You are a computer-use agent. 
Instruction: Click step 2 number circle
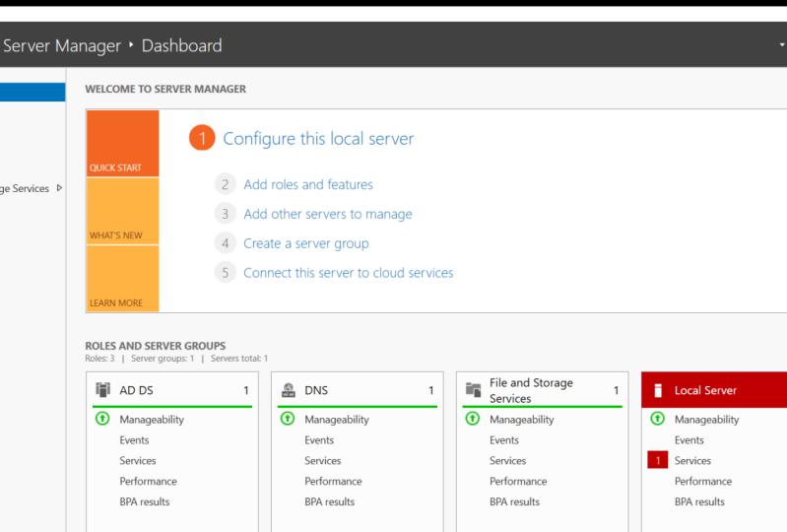pos(225,184)
